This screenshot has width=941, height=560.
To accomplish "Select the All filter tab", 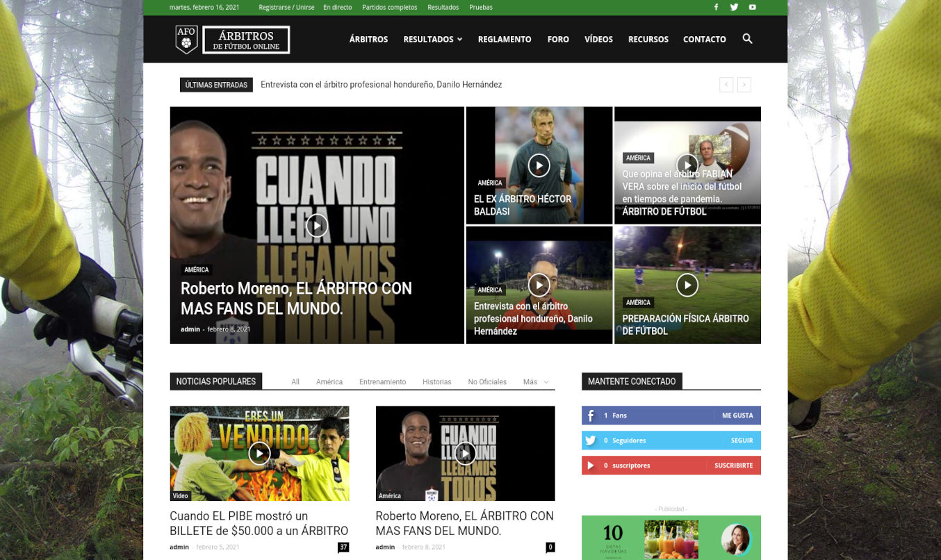I will coord(295,382).
